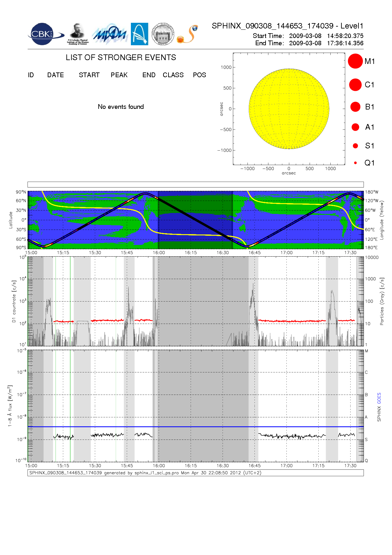The image size is (392, 555).
Task: Click the blue square comet logo
Action: pos(139,34)
